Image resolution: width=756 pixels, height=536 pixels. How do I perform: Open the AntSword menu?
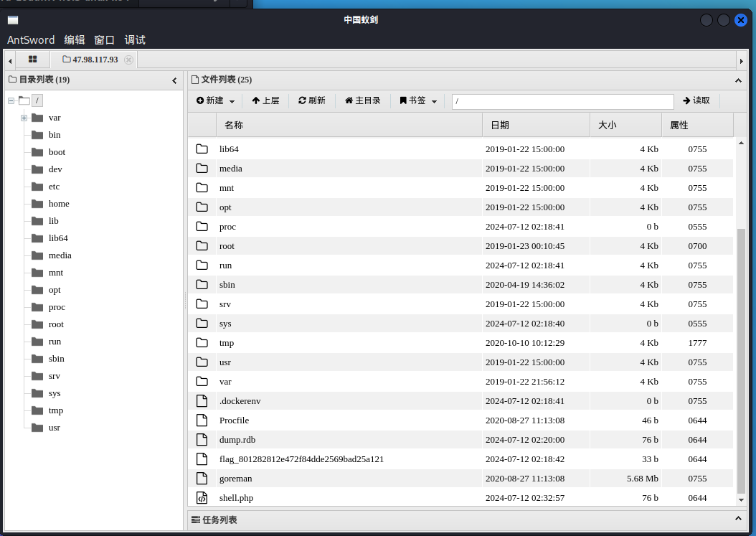click(31, 39)
